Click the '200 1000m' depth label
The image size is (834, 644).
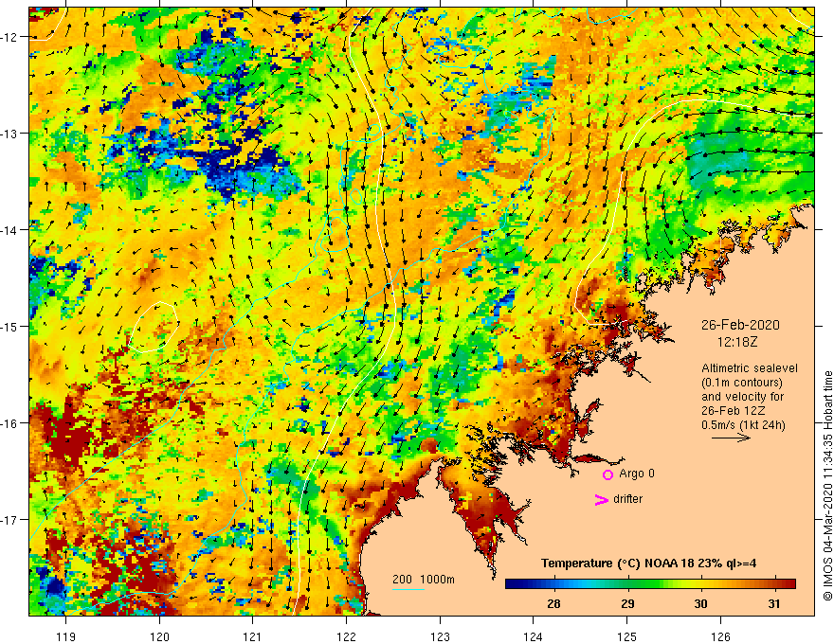[x=424, y=580]
